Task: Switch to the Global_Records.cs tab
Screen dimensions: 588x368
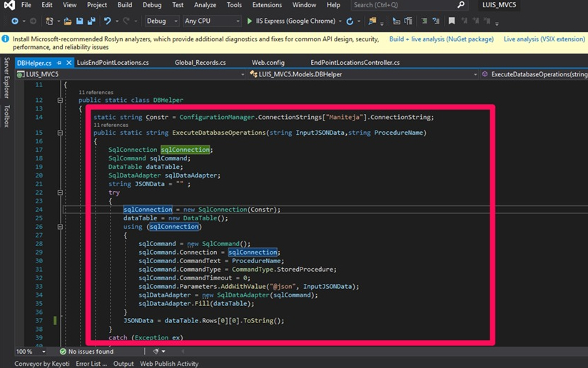Action: point(201,63)
